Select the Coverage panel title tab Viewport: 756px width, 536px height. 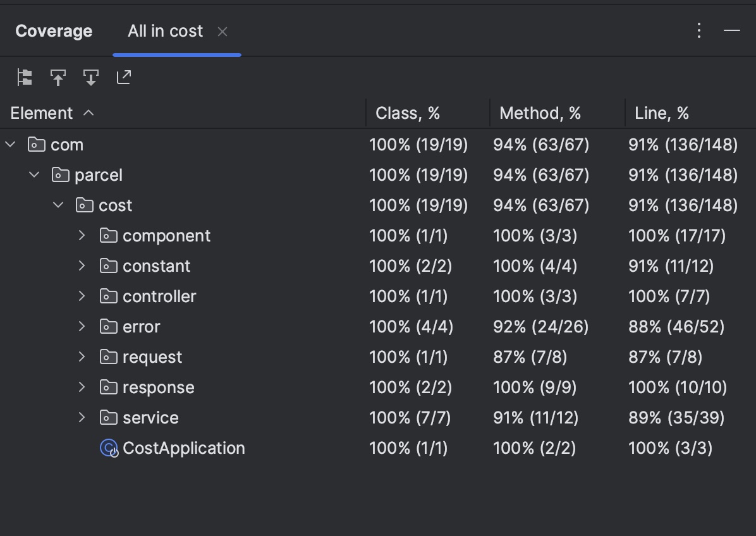tap(54, 31)
